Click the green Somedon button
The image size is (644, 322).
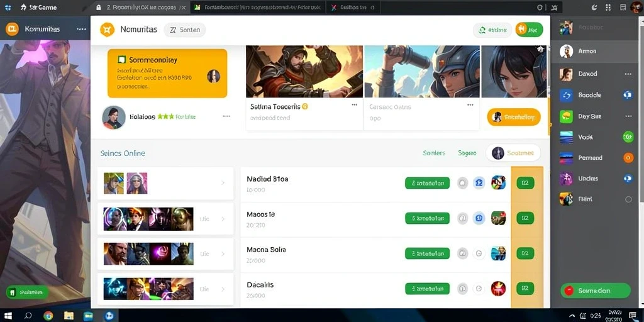(x=595, y=291)
